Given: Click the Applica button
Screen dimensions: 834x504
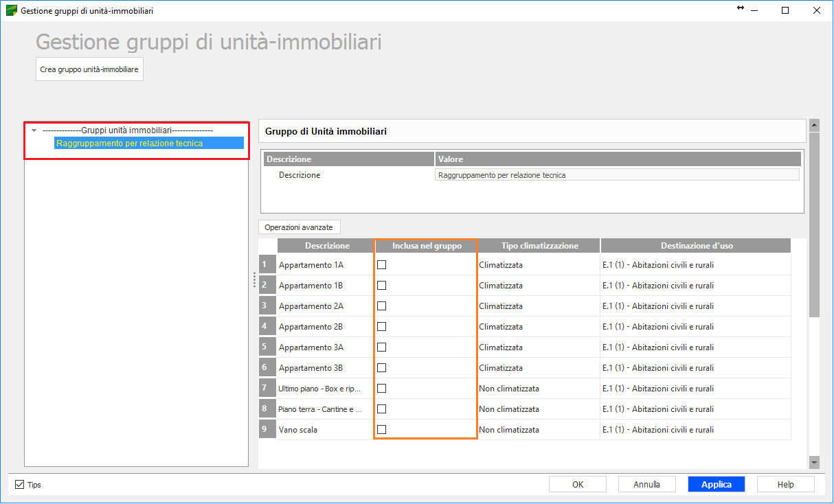Looking at the screenshot, I should (716, 485).
